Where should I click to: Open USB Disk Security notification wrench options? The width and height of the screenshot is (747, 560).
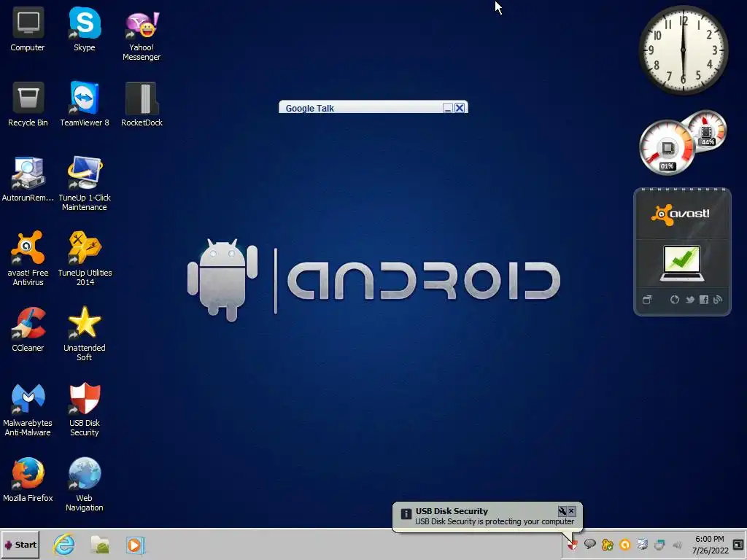(x=562, y=511)
